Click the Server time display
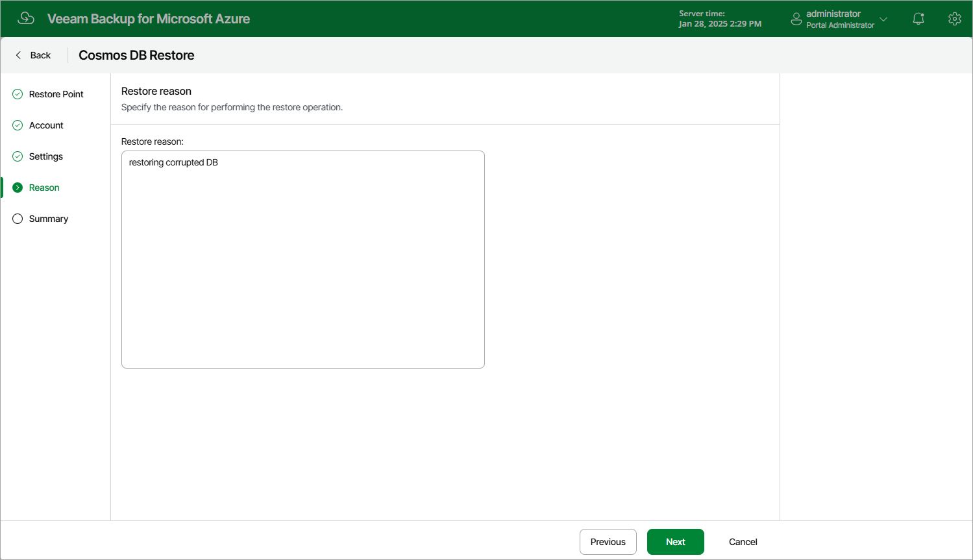Viewport: 973px width, 560px height. [x=720, y=19]
